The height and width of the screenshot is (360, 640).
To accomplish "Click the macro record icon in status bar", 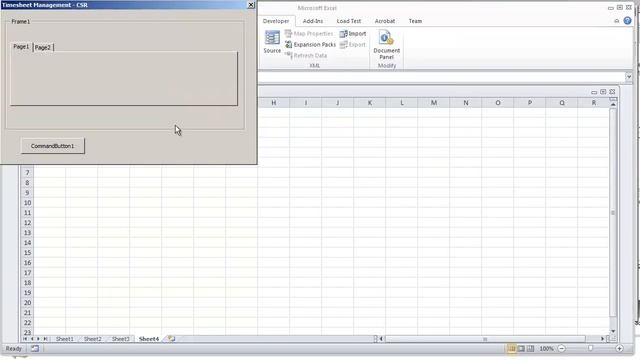I will (35, 349).
